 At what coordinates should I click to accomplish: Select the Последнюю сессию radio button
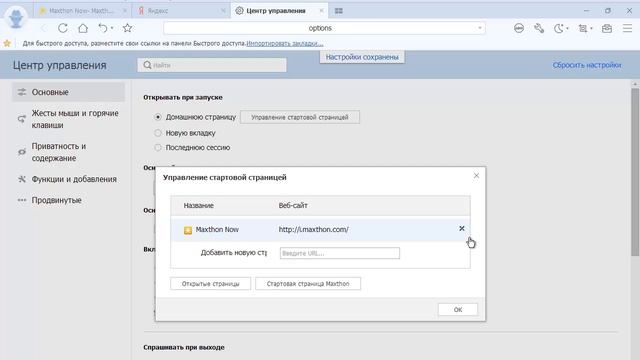[x=158, y=147]
